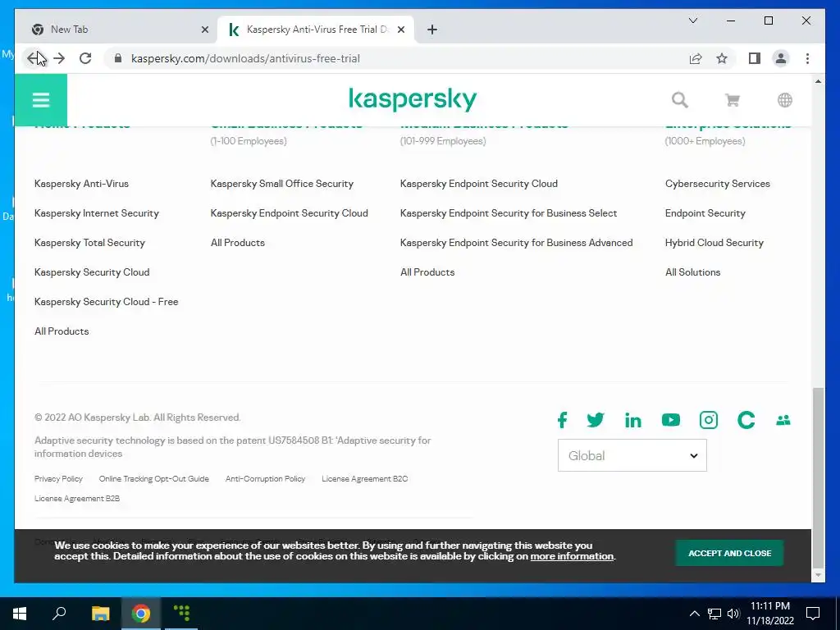Bookmark this page with star icon
The width and height of the screenshot is (840, 630).
click(x=722, y=58)
